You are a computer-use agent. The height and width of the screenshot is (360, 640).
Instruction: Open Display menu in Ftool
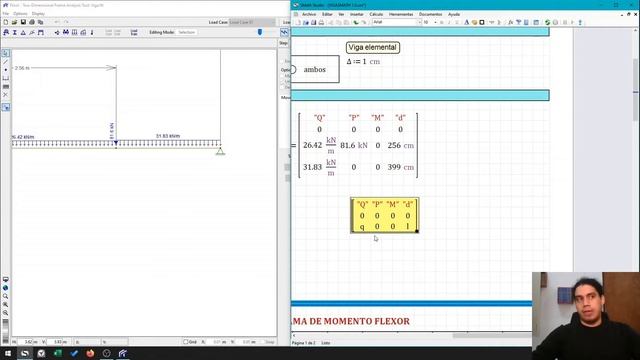click(x=38, y=13)
